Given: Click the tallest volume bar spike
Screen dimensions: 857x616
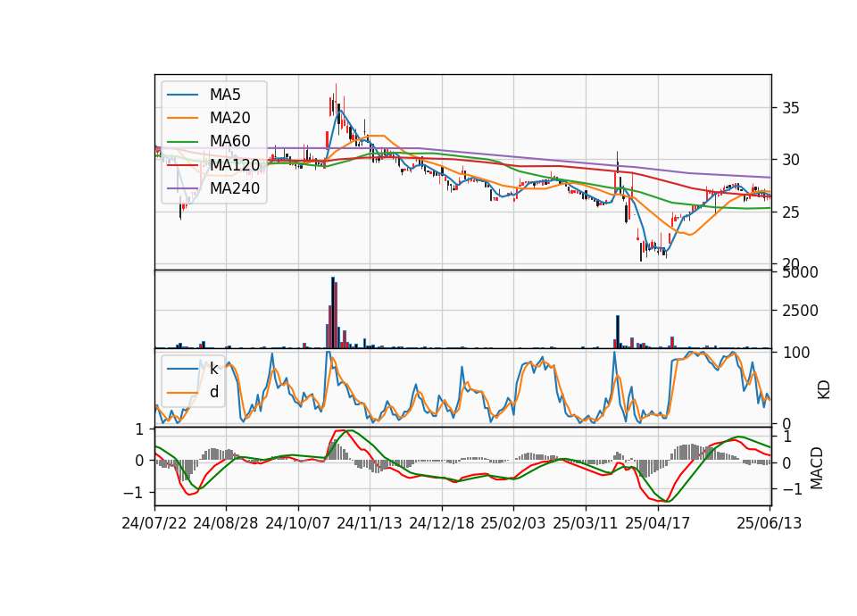Looking at the screenshot, I should [x=332, y=312].
